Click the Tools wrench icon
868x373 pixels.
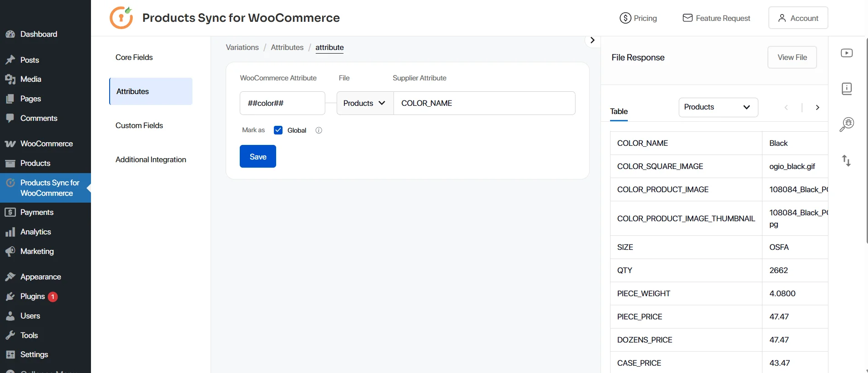pos(10,335)
